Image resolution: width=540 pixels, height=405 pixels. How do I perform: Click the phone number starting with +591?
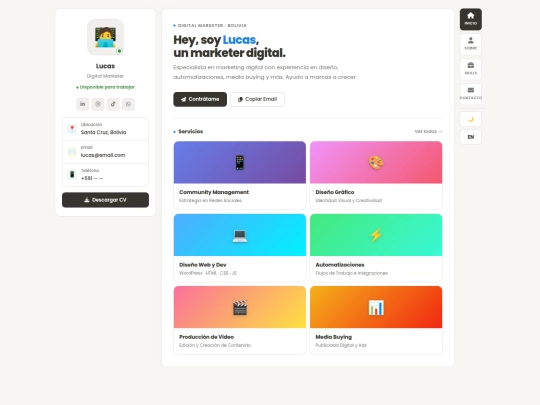tap(92, 178)
